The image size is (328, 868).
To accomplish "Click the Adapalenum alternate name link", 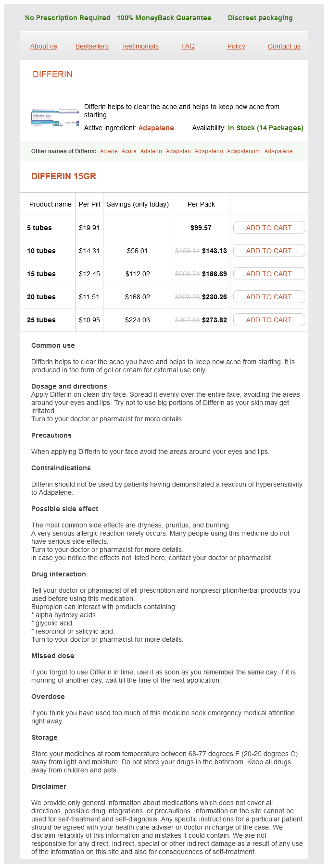I will pos(243,151).
